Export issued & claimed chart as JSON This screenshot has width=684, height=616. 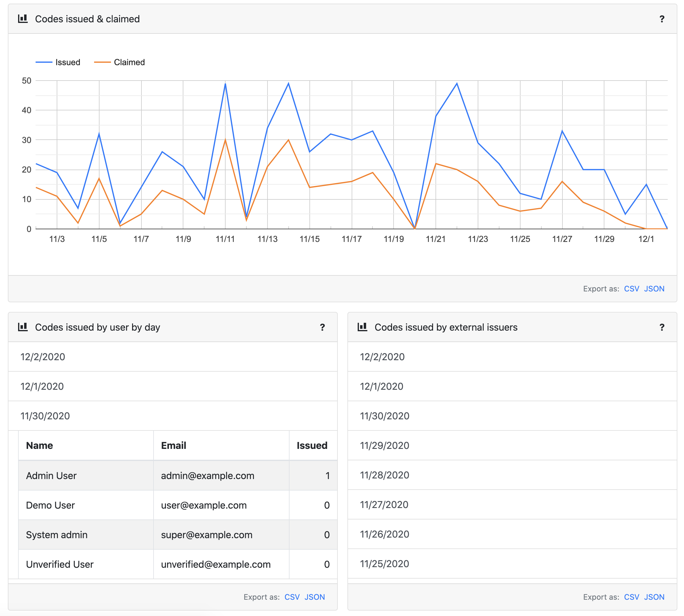coord(654,289)
